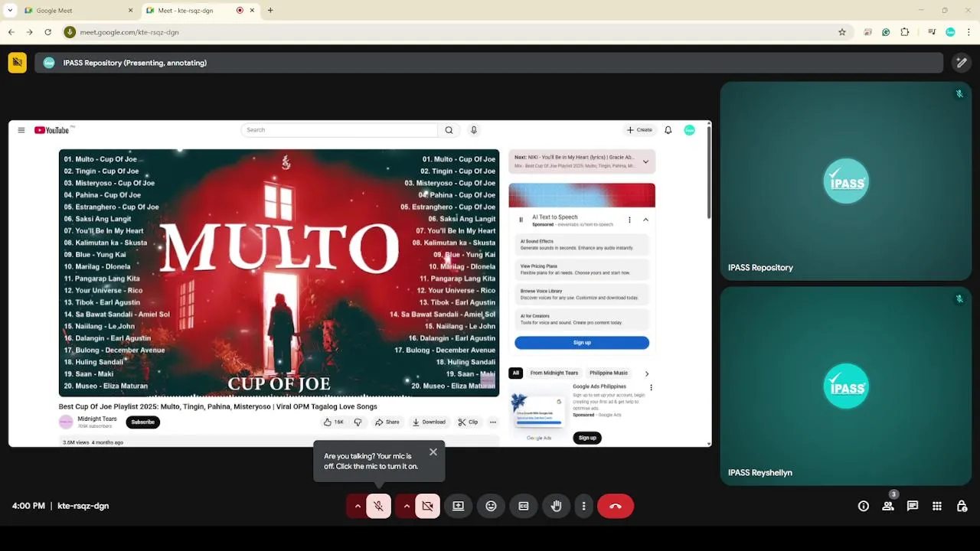Click the Download button under video

pos(429,422)
